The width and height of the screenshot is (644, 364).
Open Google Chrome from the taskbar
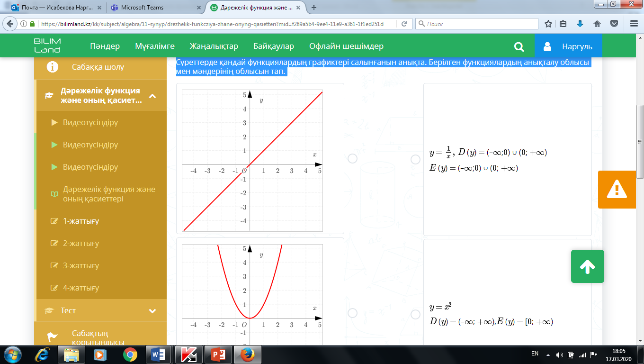pos(130,354)
